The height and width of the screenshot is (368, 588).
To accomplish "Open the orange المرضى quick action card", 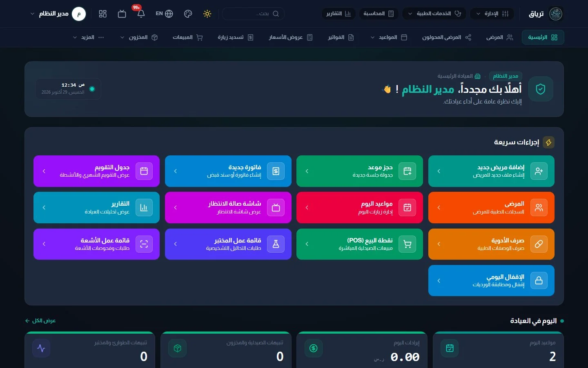I will coord(491,207).
